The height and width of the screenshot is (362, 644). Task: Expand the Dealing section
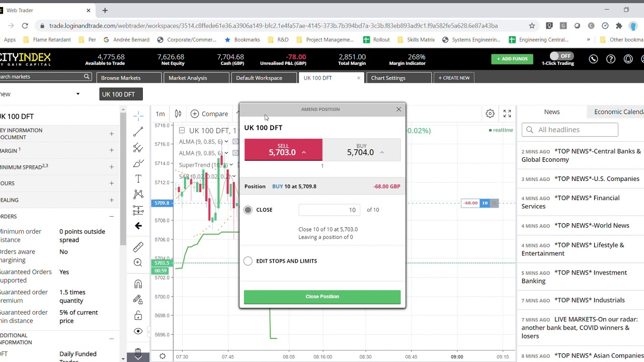tap(111, 200)
